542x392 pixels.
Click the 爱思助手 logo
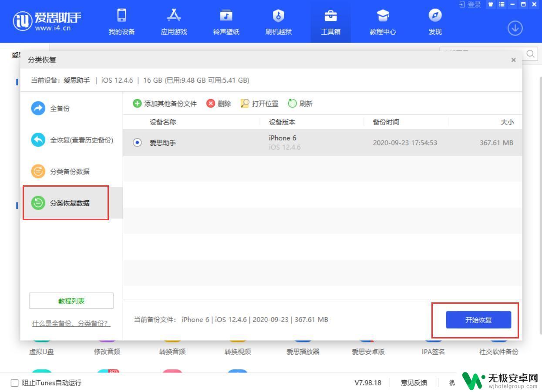[x=47, y=21]
